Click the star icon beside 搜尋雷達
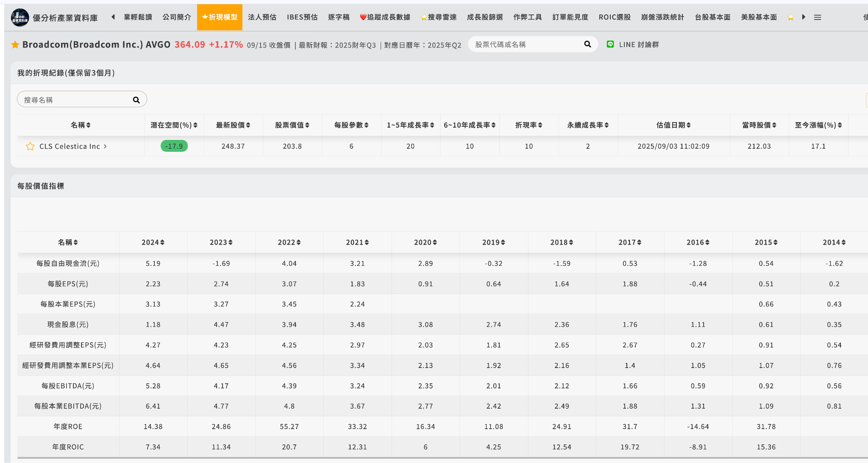Image resolution: width=868 pixels, height=463 pixels. point(423,17)
